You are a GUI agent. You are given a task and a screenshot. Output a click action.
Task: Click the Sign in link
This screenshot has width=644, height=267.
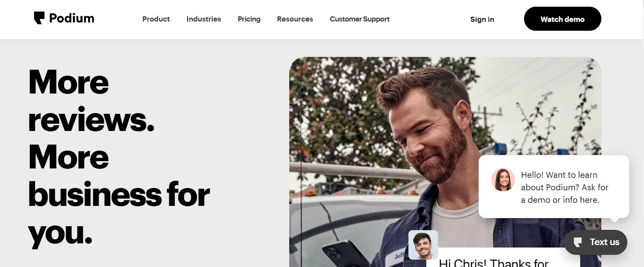point(482,19)
